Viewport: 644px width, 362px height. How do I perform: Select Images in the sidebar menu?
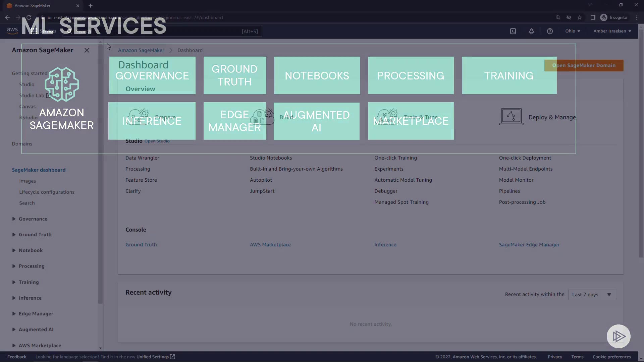click(x=28, y=181)
